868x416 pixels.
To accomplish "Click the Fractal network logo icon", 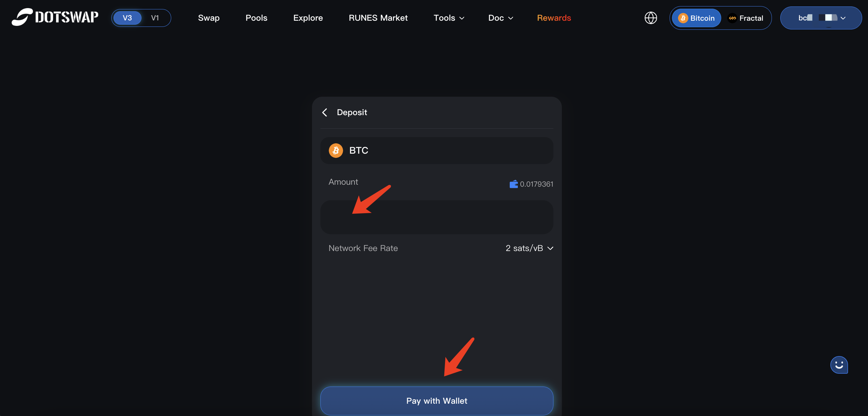I will pos(732,18).
